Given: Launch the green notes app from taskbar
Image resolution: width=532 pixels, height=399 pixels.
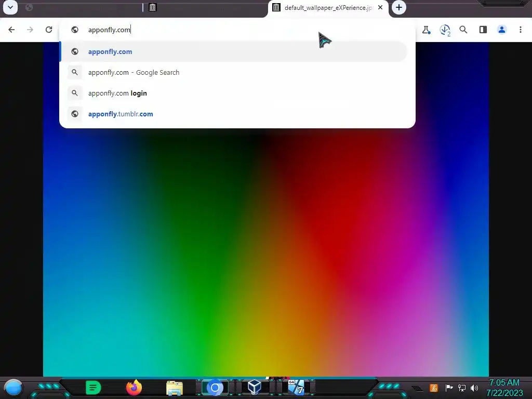Looking at the screenshot, I should (x=94, y=388).
